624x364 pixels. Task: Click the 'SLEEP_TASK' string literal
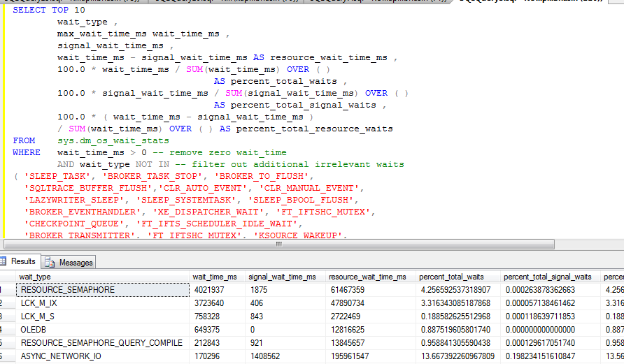pyautogui.click(x=57, y=177)
